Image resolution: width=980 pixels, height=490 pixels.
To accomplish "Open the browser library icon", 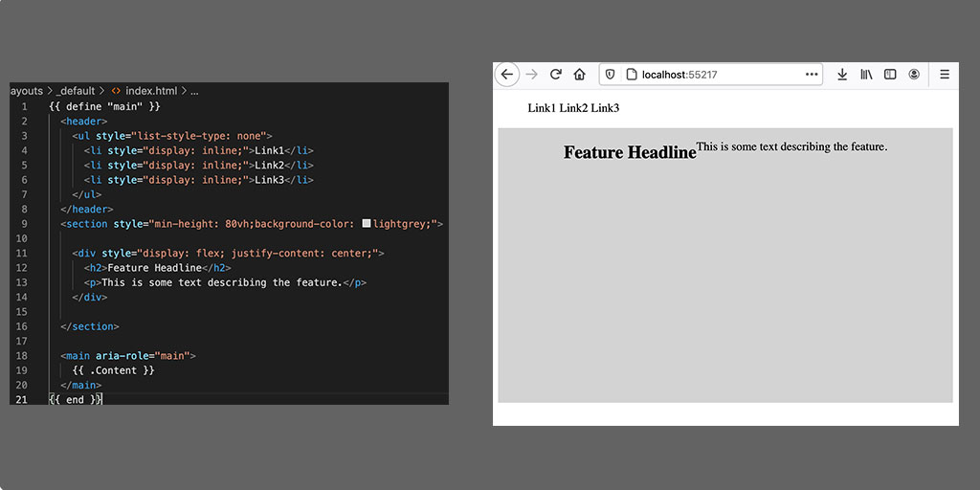I will tap(866, 75).
